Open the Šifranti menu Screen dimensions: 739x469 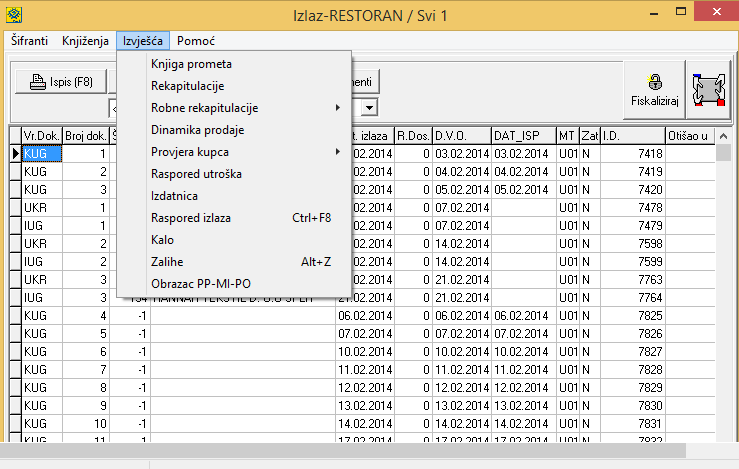(32, 41)
